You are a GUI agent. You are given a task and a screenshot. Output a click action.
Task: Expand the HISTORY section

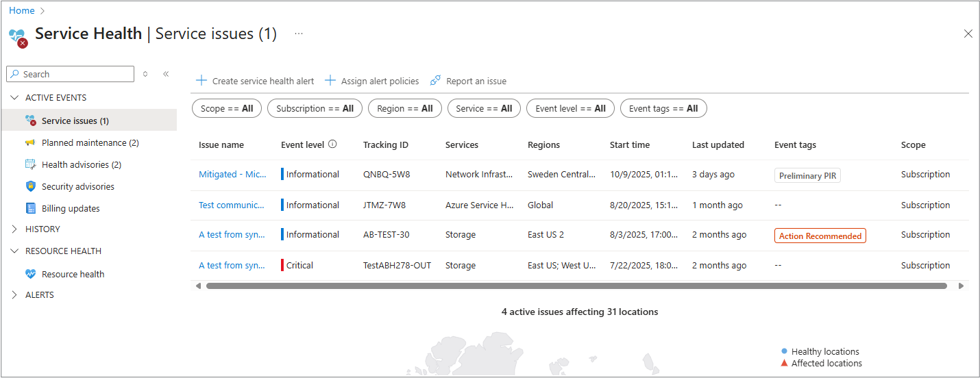[15, 229]
